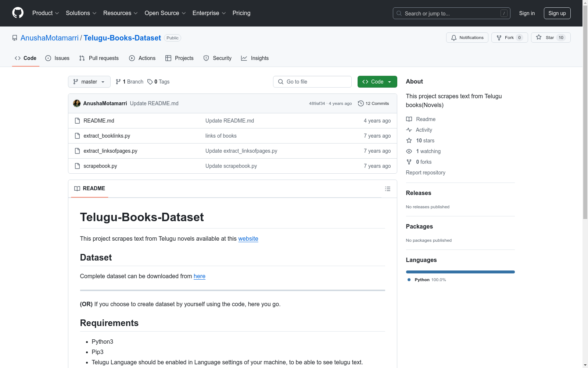Expand the Solutions menu
This screenshot has width=588, height=368.
tap(81, 13)
